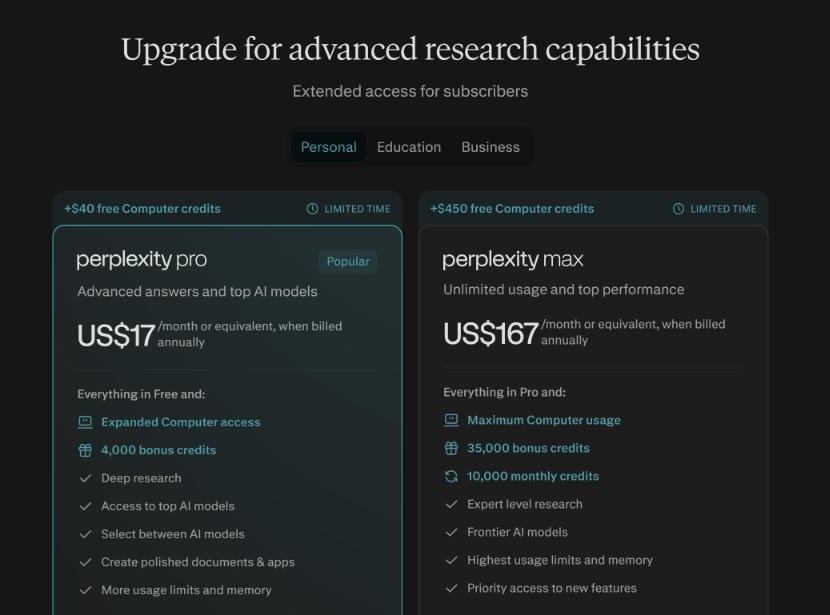Click the checkmark beside Expert level research
830x615 pixels.
pyautogui.click(x=451, y=504)
